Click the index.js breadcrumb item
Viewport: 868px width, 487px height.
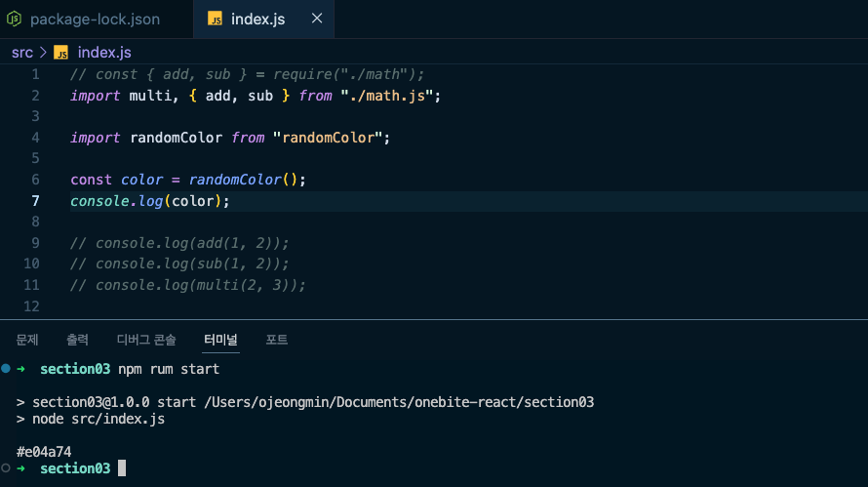(104, 53)
